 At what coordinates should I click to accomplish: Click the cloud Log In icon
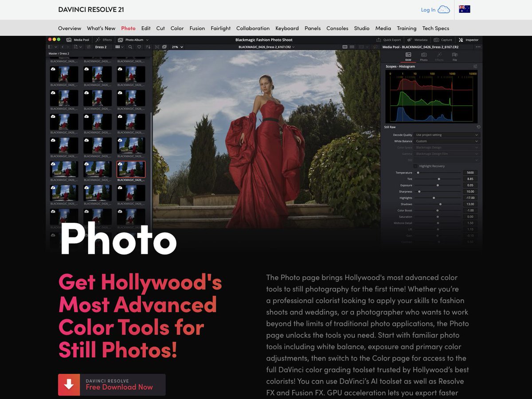[x=444, y=10]
